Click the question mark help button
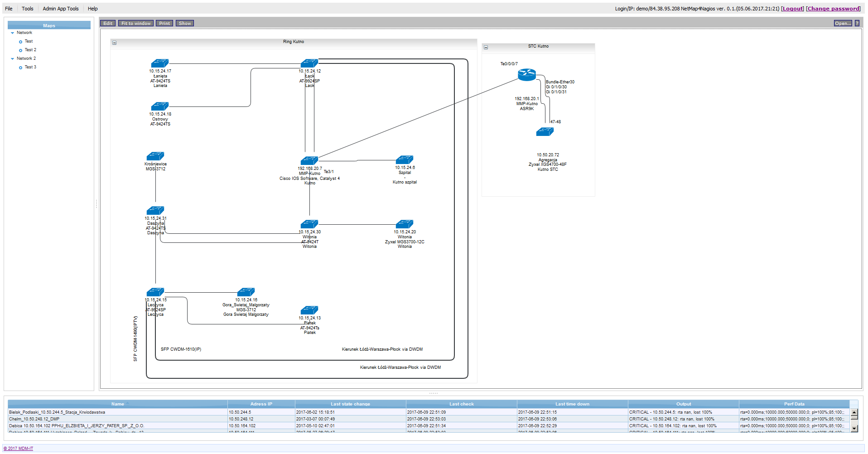 pos(857,23)
